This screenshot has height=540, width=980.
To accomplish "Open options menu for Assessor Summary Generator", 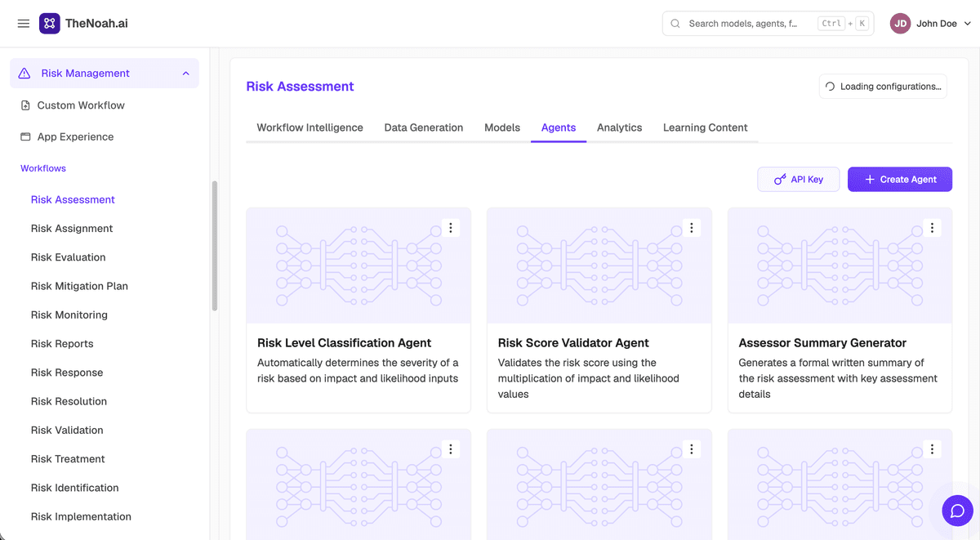I will coord(932,228).
